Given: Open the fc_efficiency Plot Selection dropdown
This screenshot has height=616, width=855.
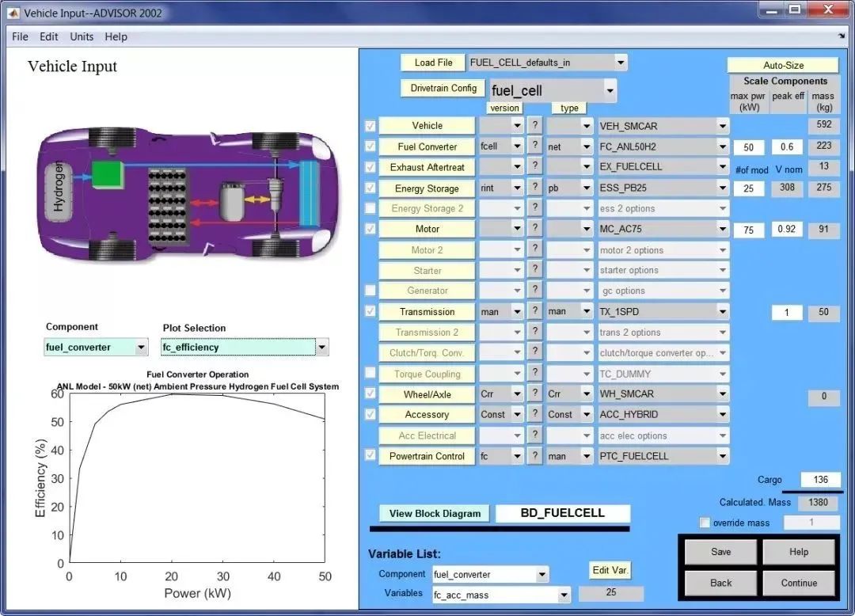Looking at the screenshot, I should pos(245,348).
